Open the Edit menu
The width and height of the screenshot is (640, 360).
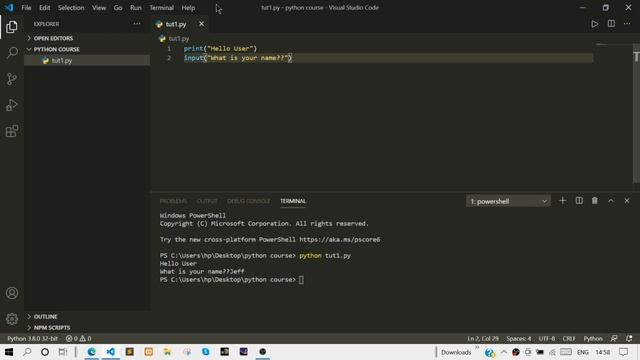(44, 7)
